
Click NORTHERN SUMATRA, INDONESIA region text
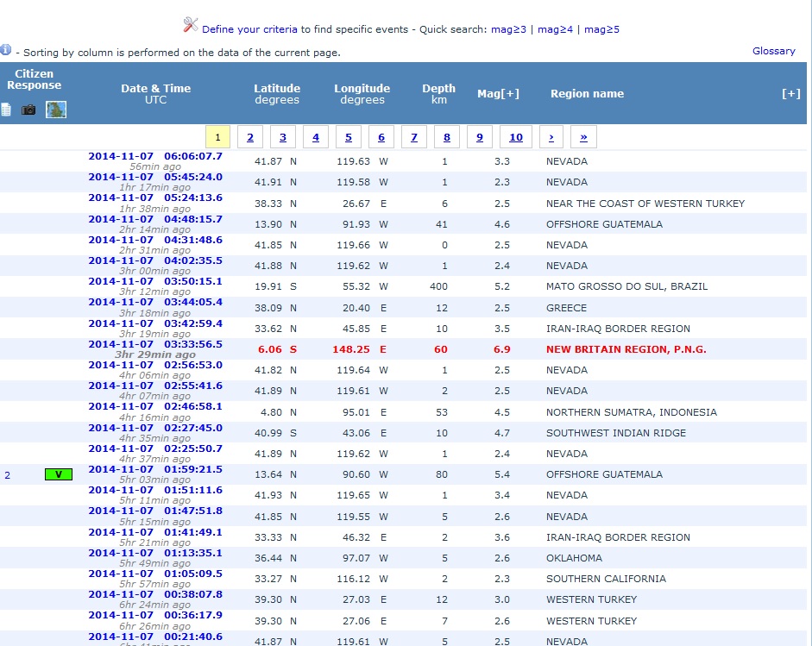pos(632,412)
